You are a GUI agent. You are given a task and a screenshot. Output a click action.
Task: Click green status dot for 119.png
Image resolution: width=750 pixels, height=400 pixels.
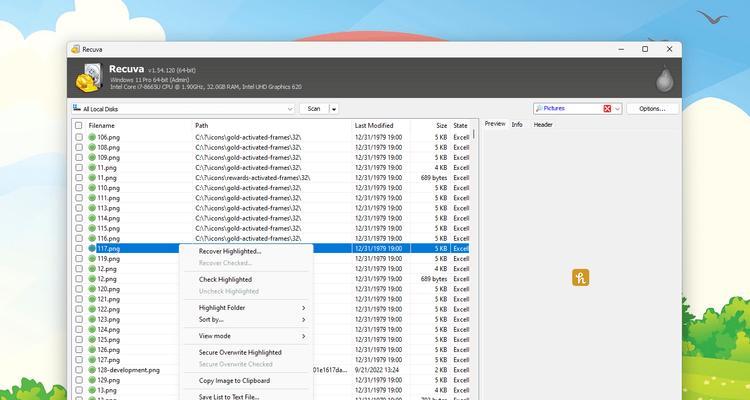[92, 259]
